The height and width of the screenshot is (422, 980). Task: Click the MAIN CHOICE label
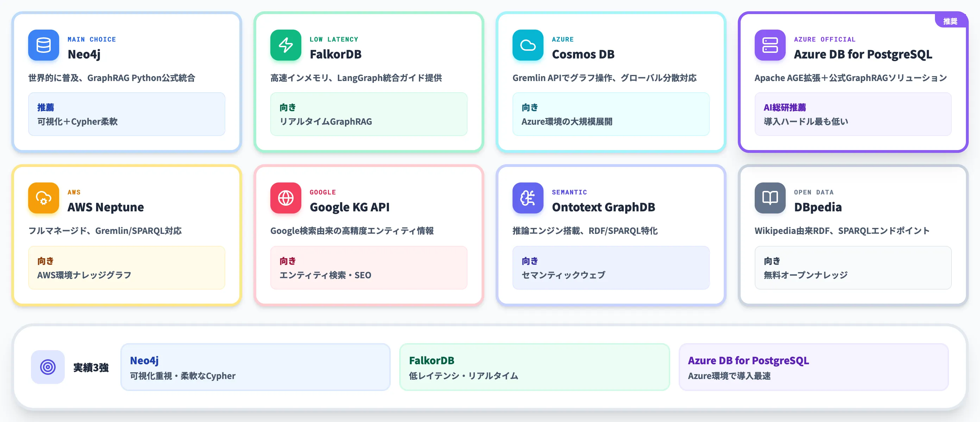tap(92, 39)
